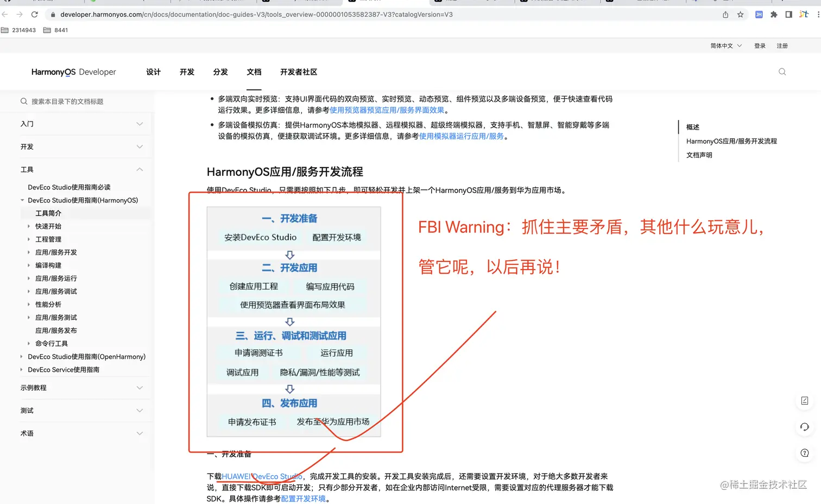Click the 注册 link
Viewport: 821px width, 504px height.
coord(782,46)
